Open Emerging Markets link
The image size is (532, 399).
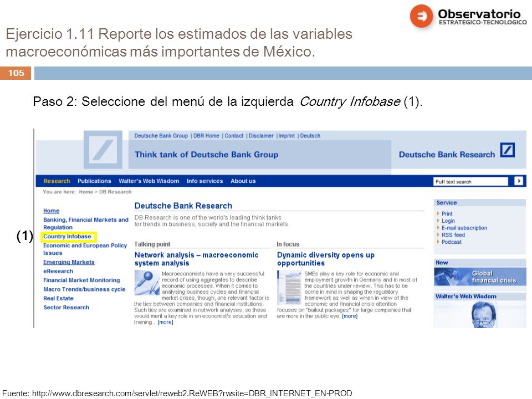pos(69,262)
